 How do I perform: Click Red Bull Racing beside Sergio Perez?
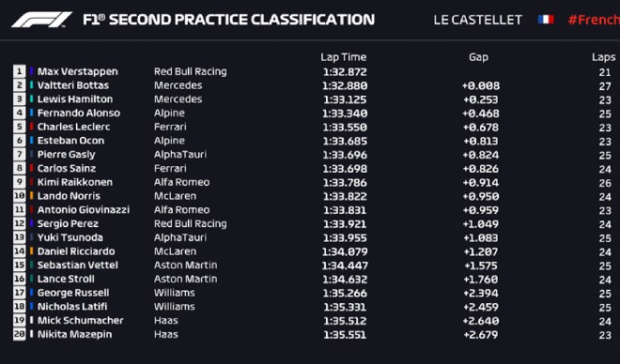pyautogui.click(x=191, y=223)
